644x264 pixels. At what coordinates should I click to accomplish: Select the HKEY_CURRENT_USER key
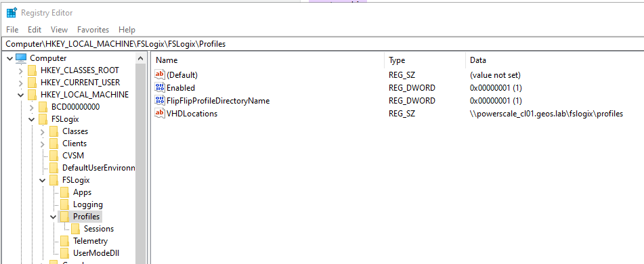click(80, 83)
